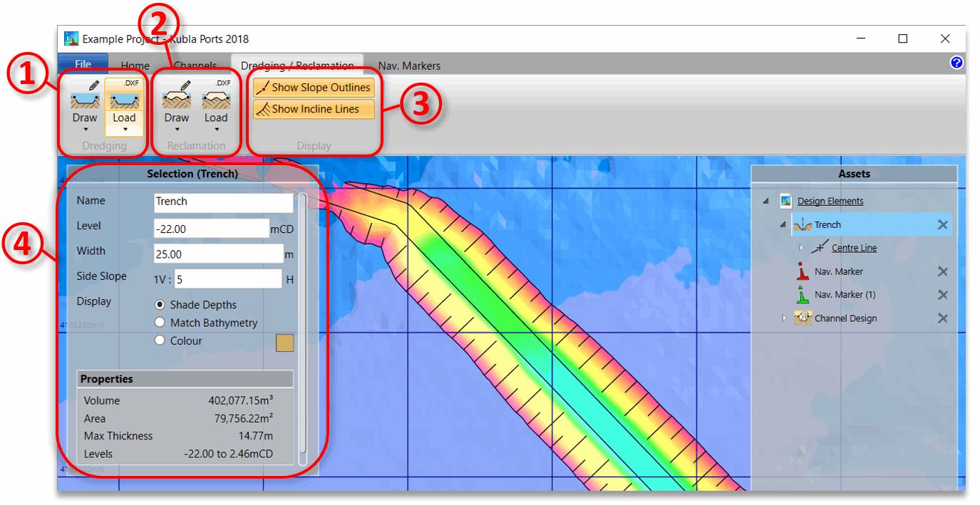Click the Volume value 402,077.15m³

tap(240, 400)
